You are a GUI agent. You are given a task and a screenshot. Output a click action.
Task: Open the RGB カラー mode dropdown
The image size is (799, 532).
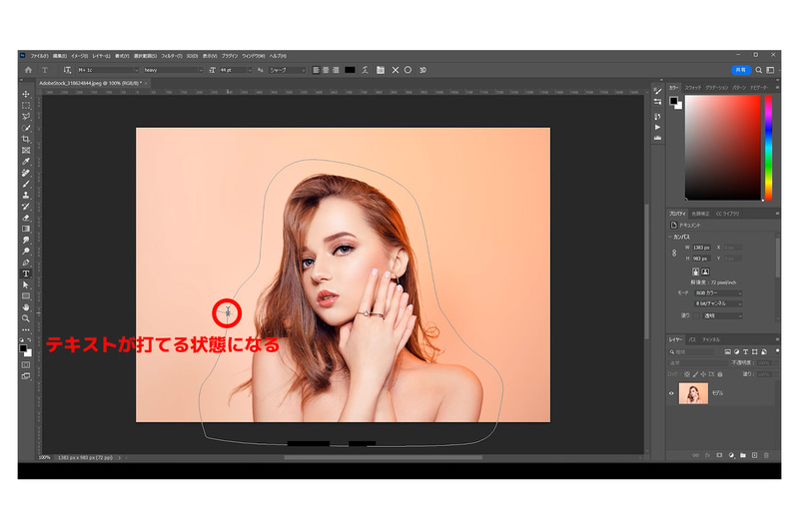point(718,292)
